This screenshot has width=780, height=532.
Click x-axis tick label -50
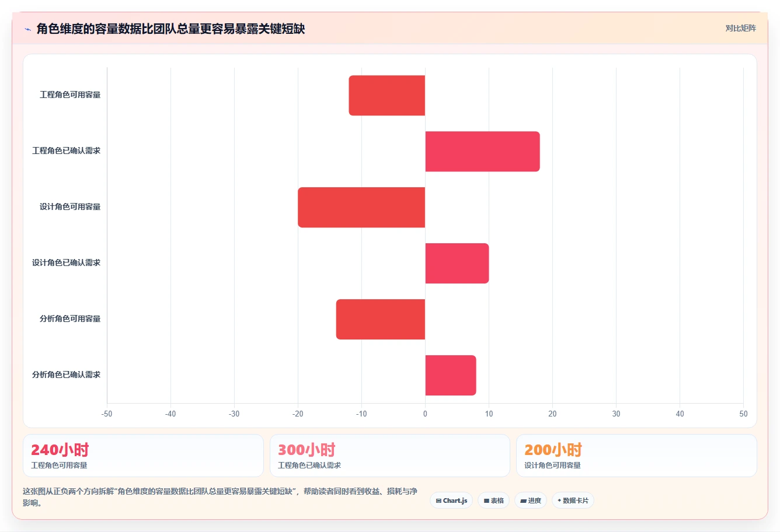pos(107,414)
